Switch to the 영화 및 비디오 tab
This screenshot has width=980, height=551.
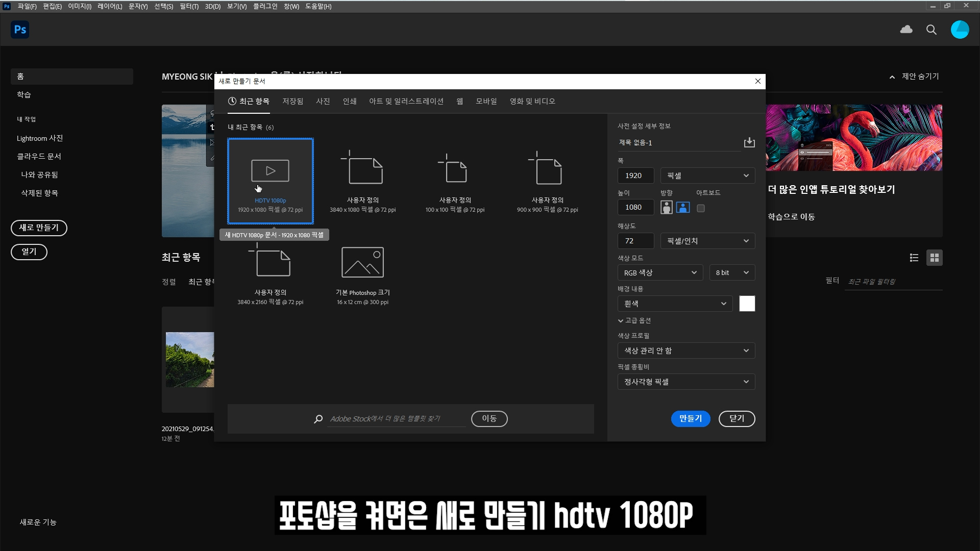pyautogui.click(x=532, y=101)
